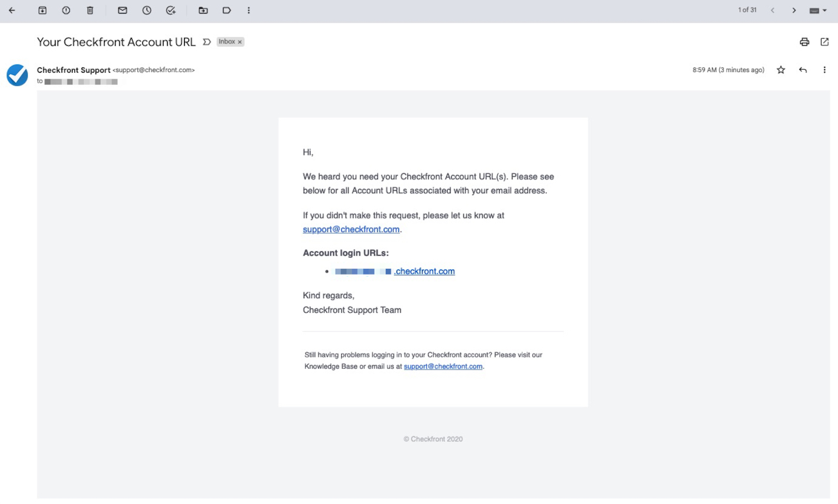Snooze this email with clock icon

[x=147, y=11]
